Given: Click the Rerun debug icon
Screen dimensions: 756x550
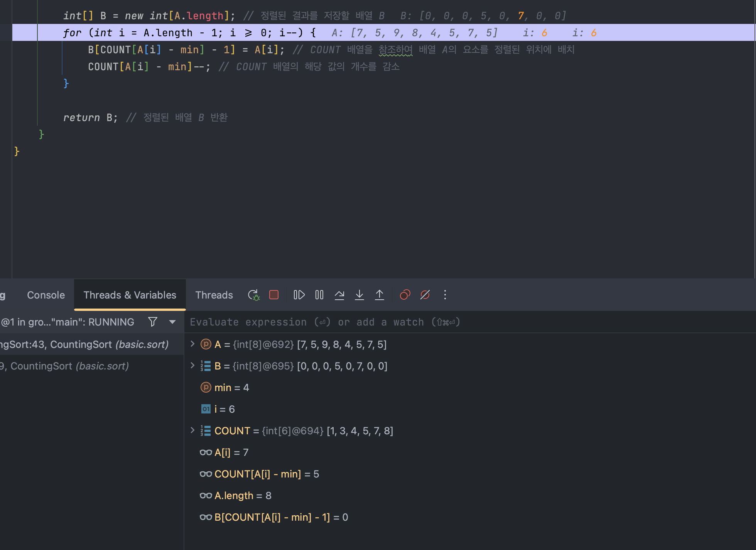Looking at the screenshot, I should 253,295.
